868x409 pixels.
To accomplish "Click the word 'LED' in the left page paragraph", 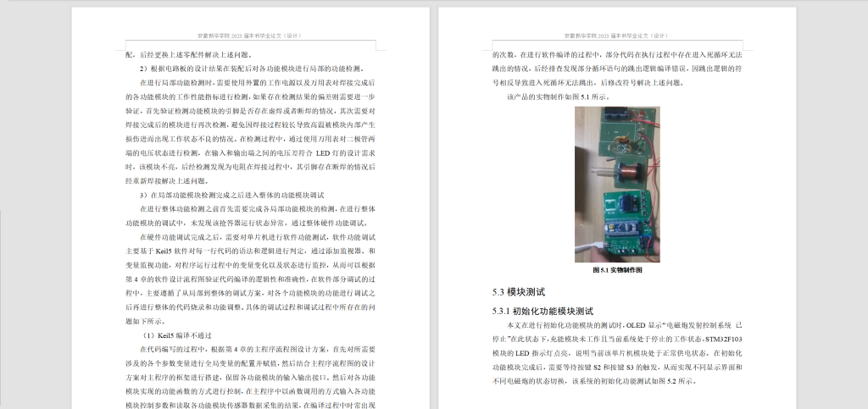I will [x=323, y=153].
